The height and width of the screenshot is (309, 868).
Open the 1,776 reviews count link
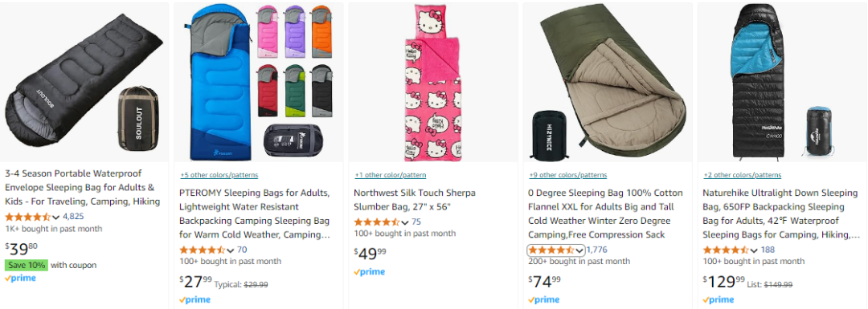[596, 250]
